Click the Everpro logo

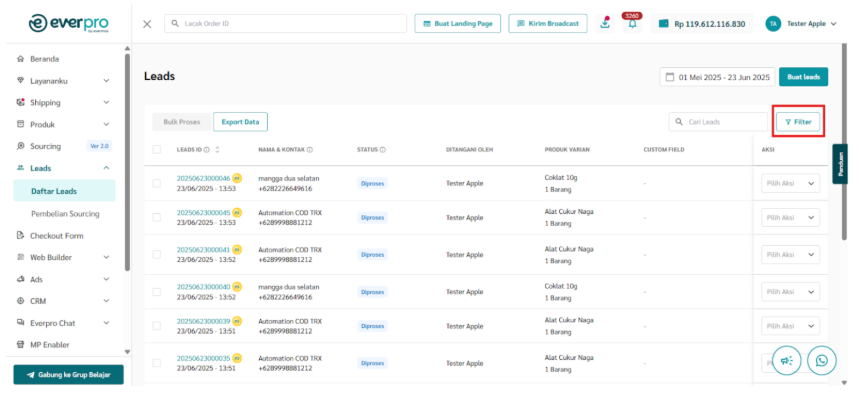point(68,23)
